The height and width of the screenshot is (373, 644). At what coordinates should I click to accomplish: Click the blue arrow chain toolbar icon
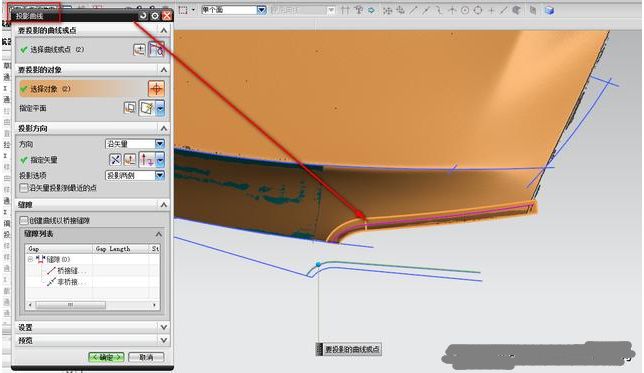pyautogui.click(x=371, y=10)
